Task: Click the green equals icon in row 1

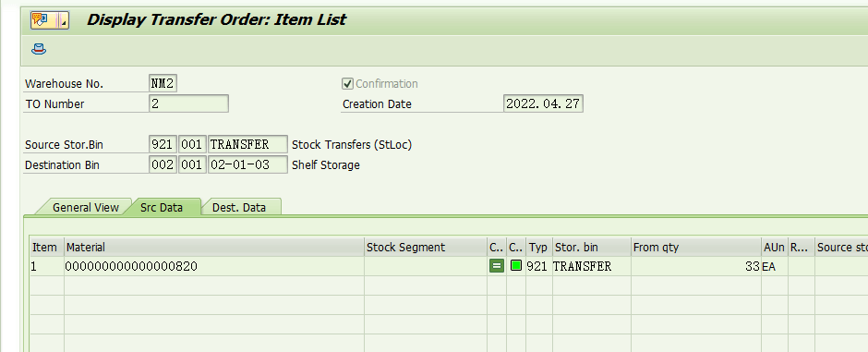Action: click(x=497, y=266)
